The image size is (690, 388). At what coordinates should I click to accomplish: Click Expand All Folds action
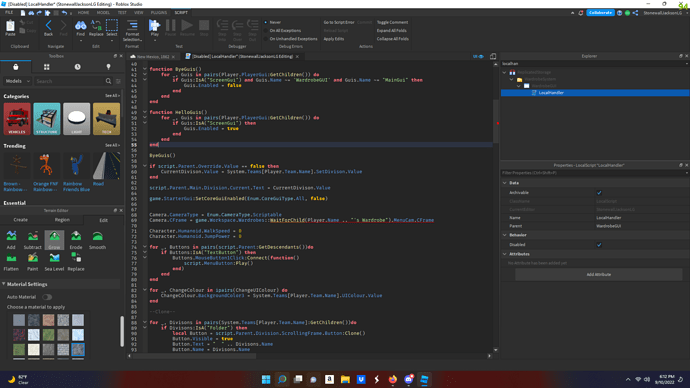392,30
